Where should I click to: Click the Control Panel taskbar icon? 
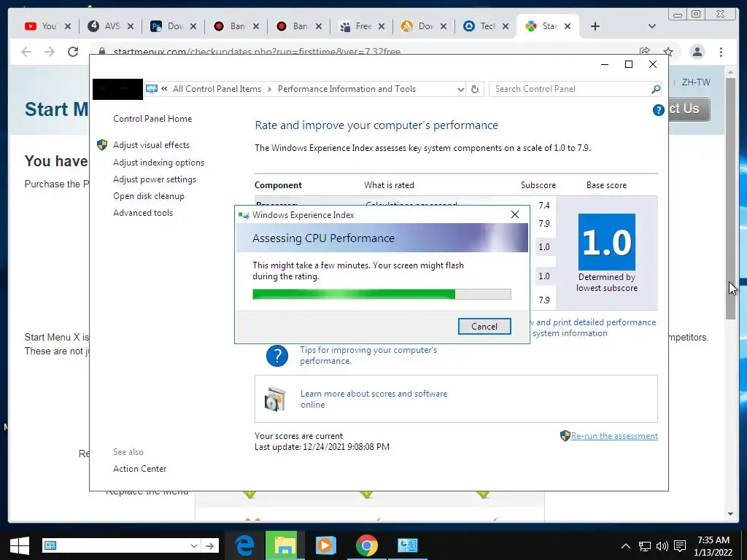[x=407, y=545]
